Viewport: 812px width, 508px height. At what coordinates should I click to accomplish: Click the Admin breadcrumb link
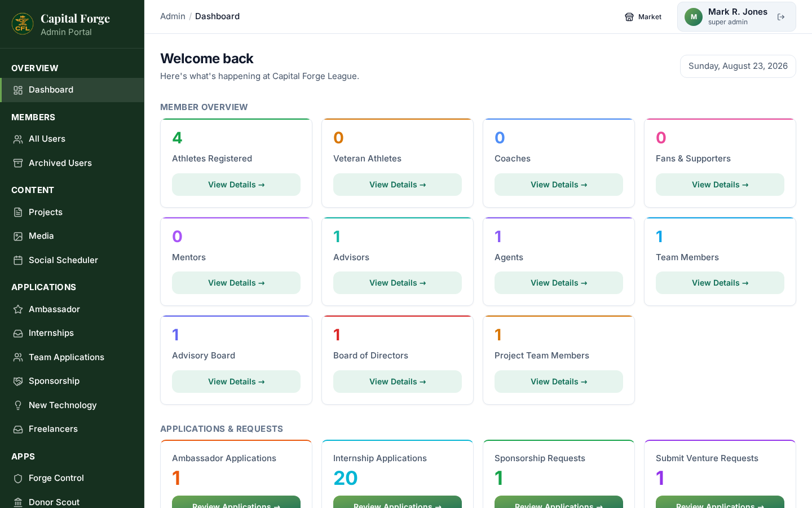[x=173, y=16]
